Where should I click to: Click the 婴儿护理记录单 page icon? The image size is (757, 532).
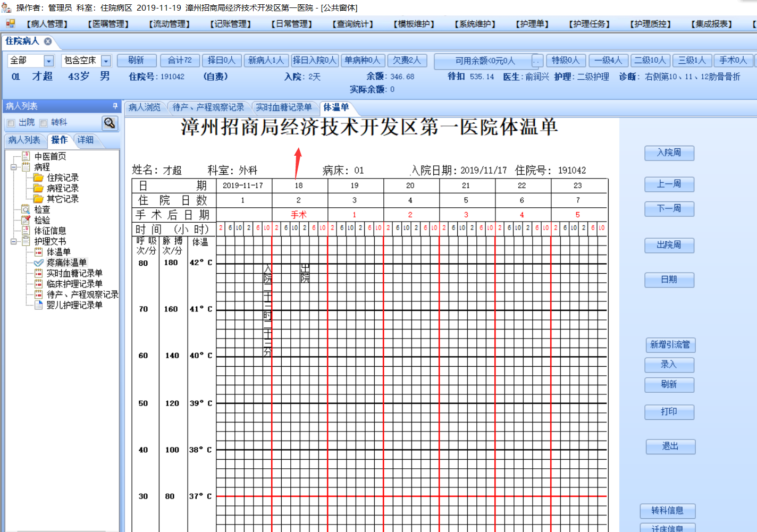(x=38, y=305)
